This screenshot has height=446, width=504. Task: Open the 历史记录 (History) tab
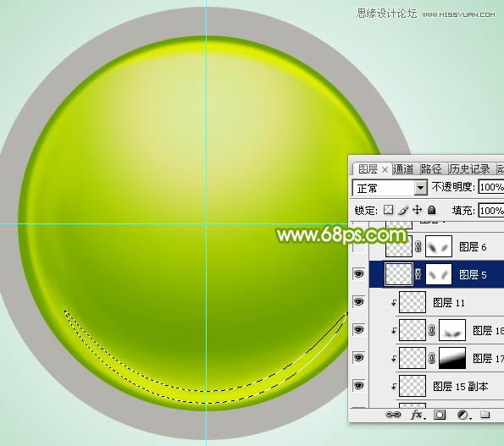[x=469, y=169]
